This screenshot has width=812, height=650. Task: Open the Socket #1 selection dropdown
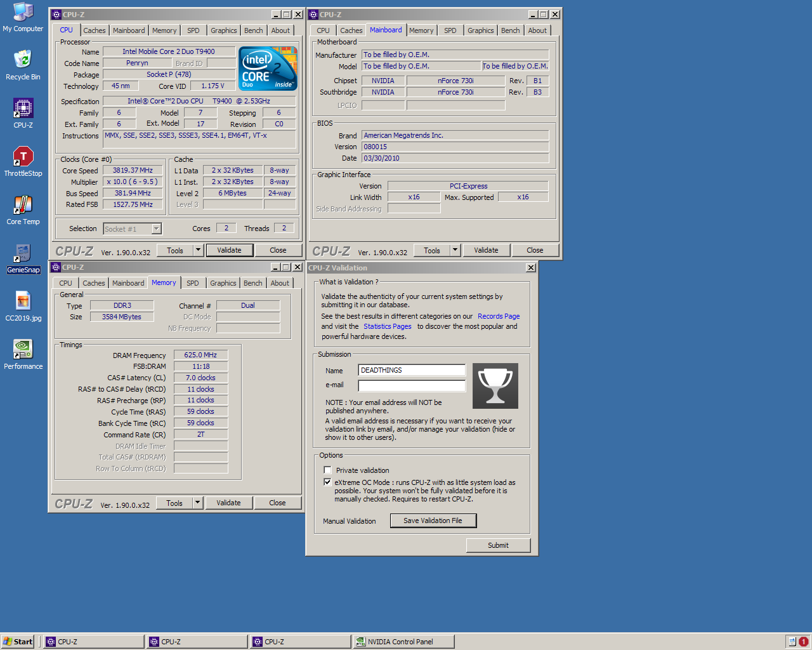point(157,229)
